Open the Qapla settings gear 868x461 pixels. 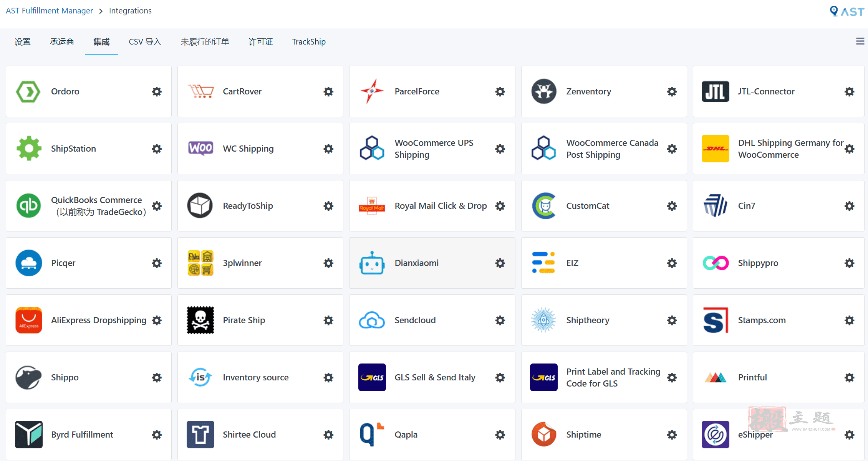500,435
